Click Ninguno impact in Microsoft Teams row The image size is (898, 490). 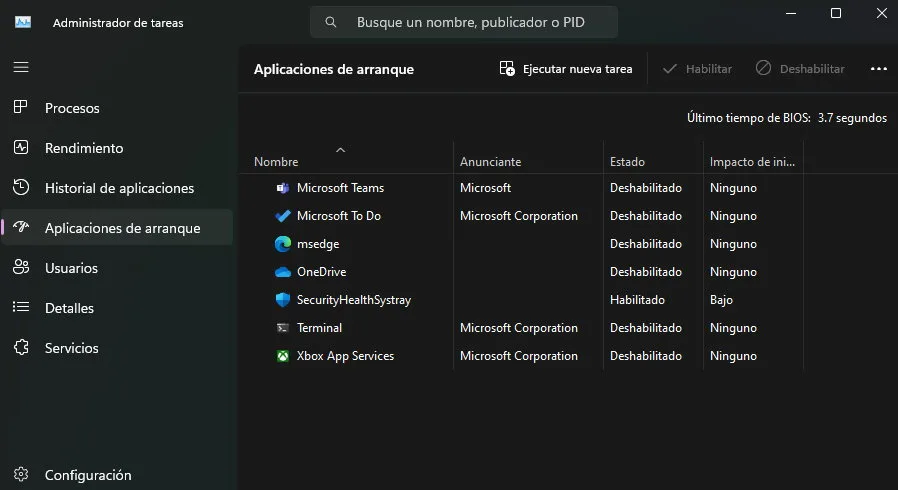coord(733,188)
